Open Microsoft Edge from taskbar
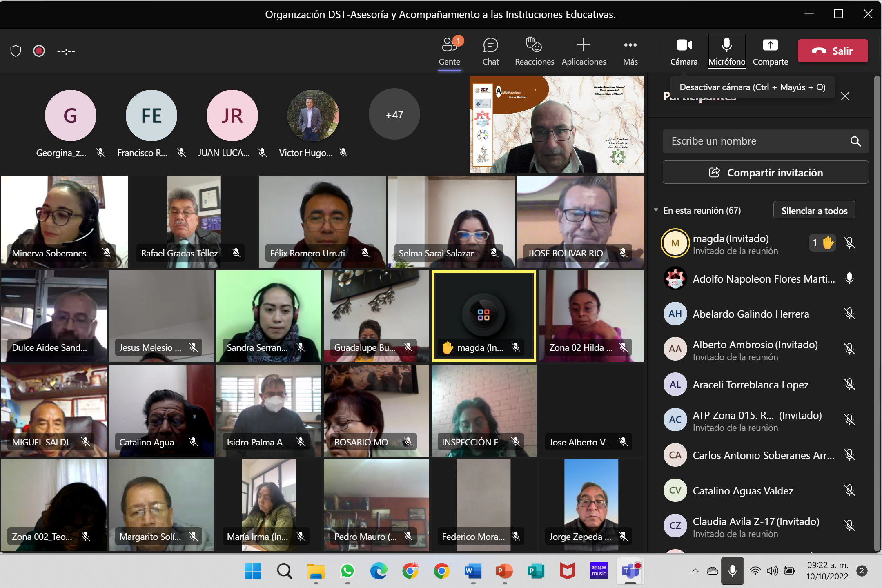Image resolution: width=882 pixels, height=588 pixels. (379, 571)
